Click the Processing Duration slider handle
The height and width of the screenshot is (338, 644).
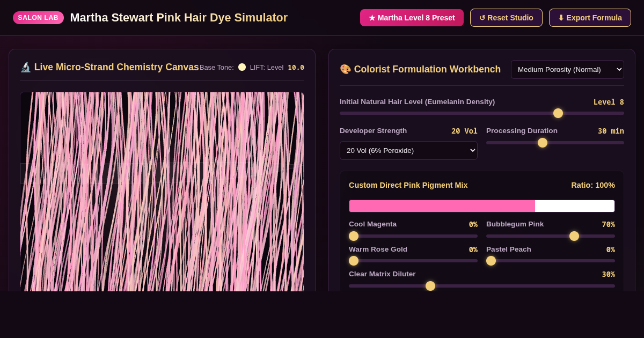[x=543, y=143]
